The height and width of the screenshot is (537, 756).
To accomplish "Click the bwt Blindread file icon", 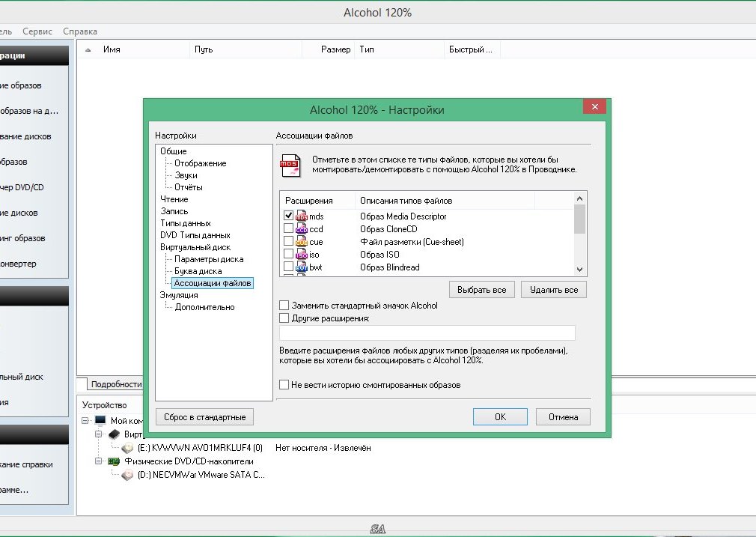I will [x=302, y=267].
